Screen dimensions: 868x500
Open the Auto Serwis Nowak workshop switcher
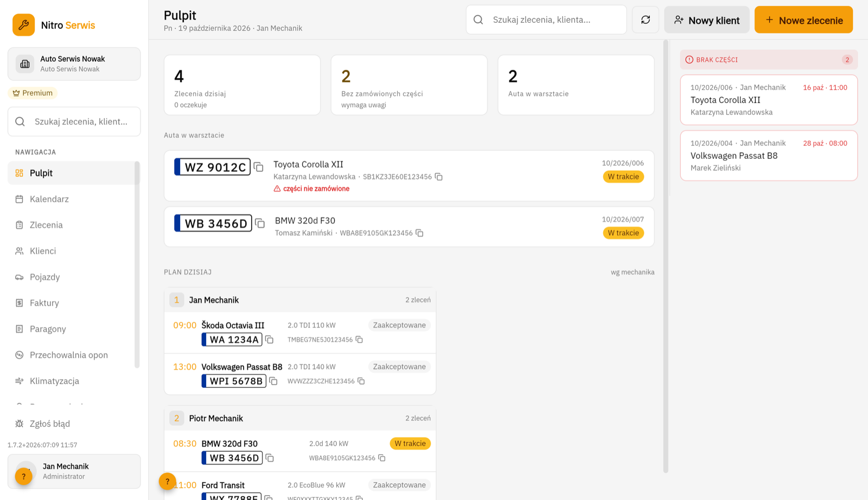(x=74, y=64)
